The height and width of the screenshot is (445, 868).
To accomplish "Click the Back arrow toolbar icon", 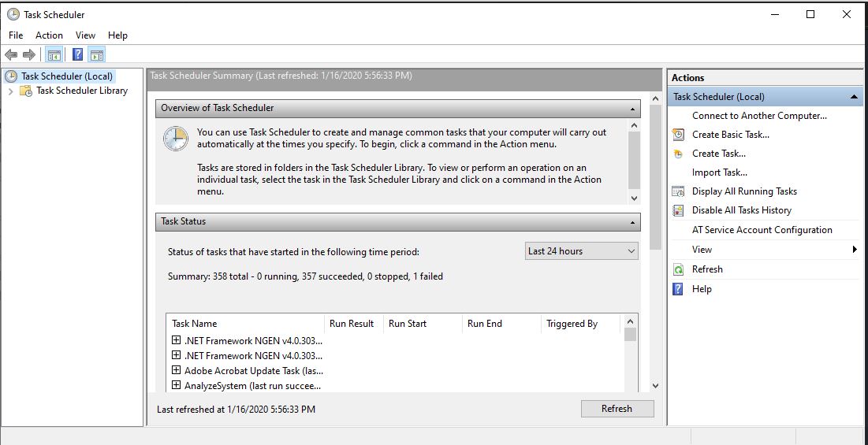I will (11, 54).
